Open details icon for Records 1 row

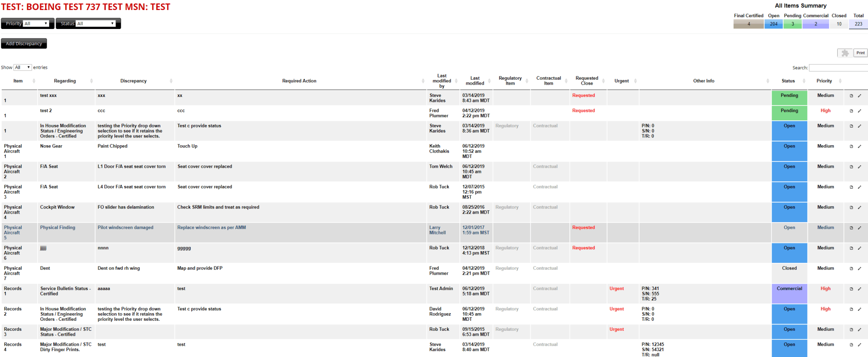coord(851,289)
